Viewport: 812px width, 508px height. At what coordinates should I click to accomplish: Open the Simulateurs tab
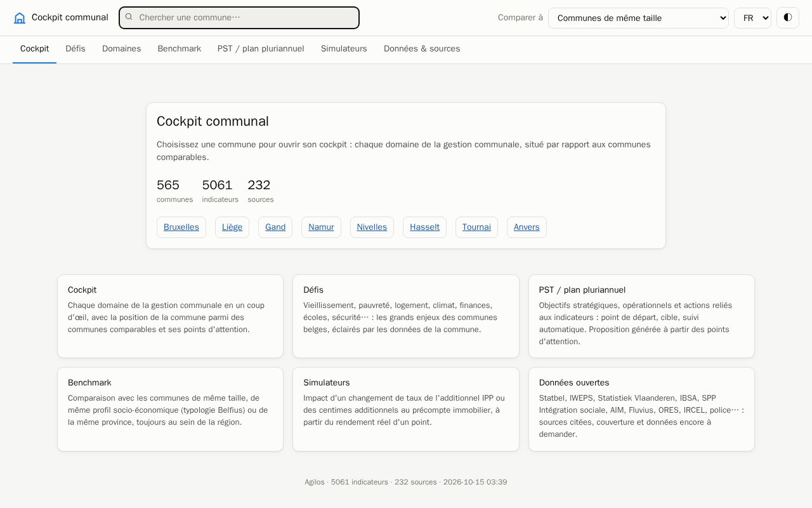coord(344,49)
